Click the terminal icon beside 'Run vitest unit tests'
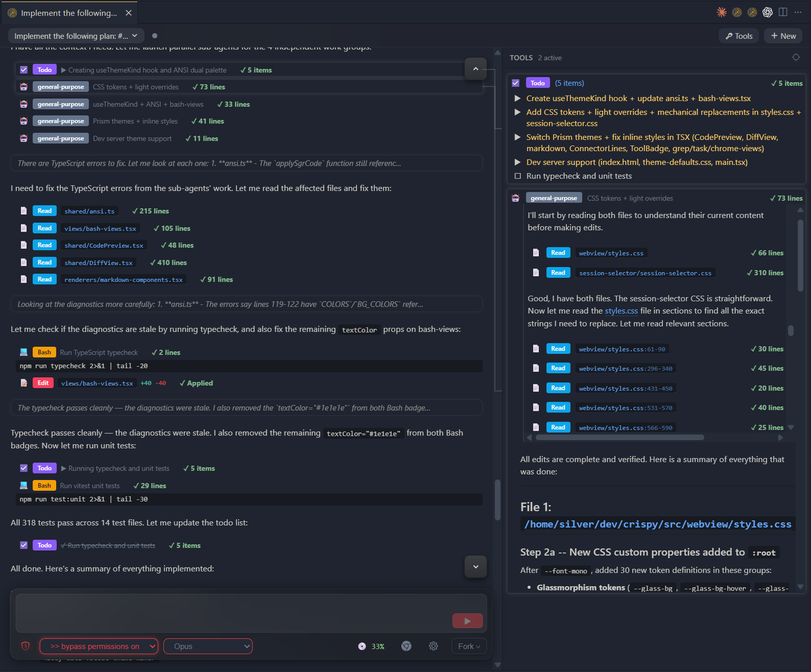This screenshot has width=811, height=672. pos(23,486)
